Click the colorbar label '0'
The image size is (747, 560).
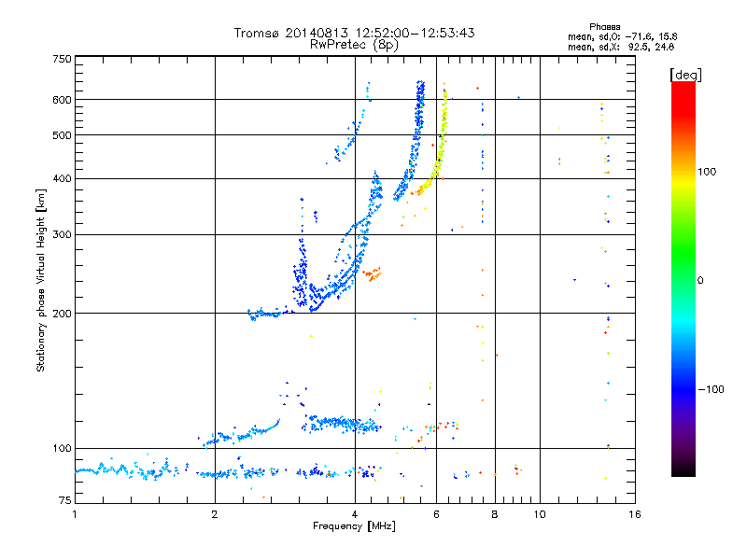[x=700, y=281]
